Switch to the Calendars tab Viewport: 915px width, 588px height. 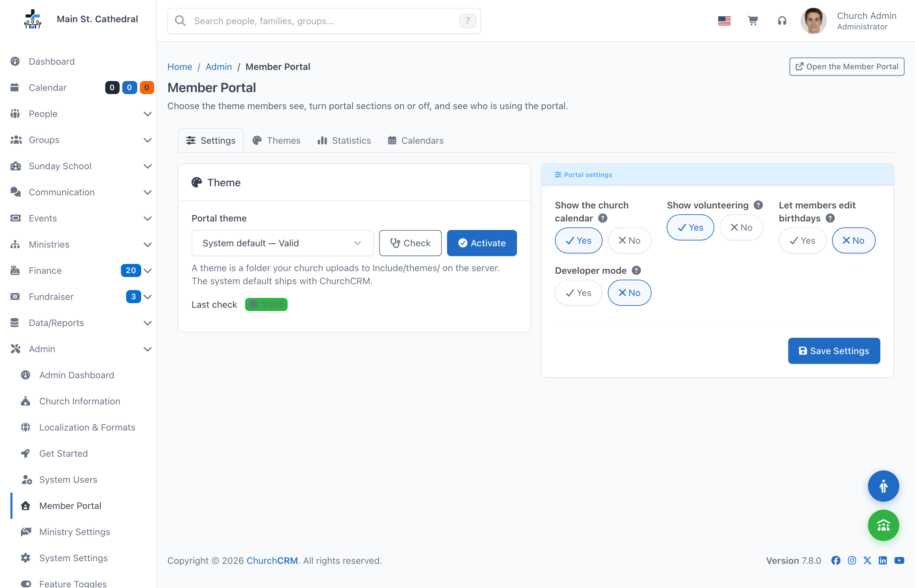(x=415, y=140)
